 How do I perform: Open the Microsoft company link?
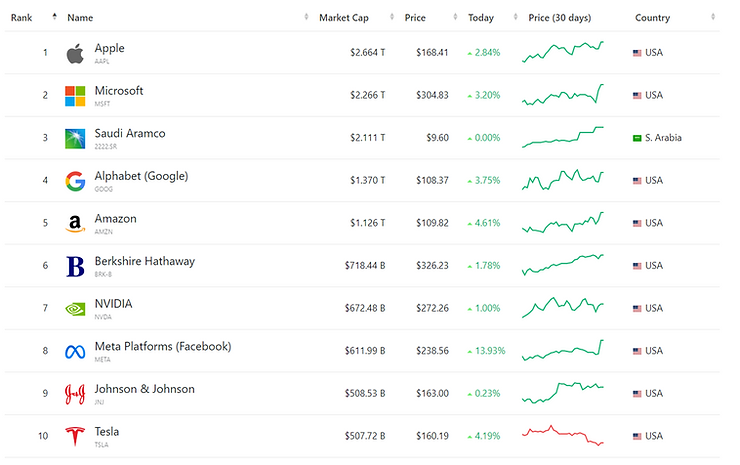click(119, 91)
